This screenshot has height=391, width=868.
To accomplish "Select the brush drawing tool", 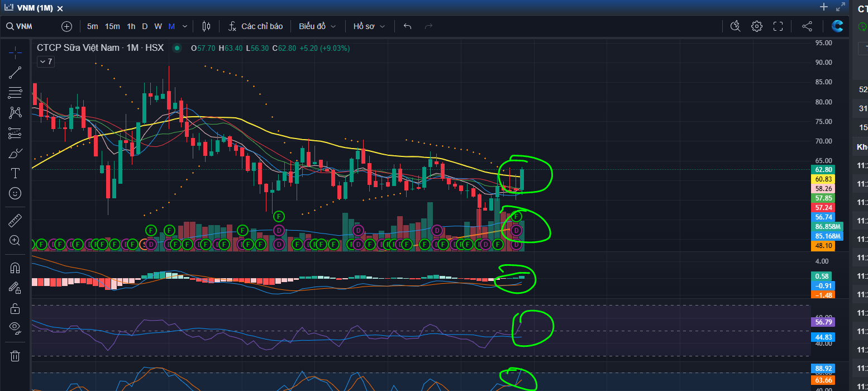I will pos(15,153).
